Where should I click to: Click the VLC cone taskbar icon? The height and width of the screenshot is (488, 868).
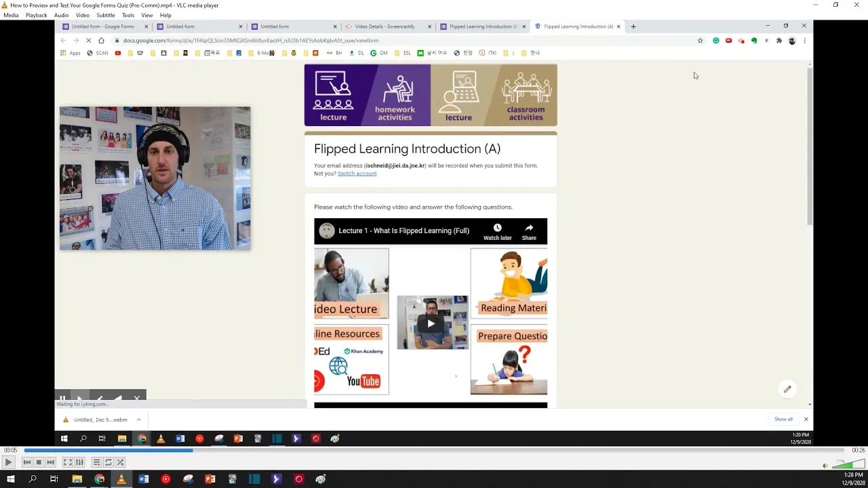(121, 479)
